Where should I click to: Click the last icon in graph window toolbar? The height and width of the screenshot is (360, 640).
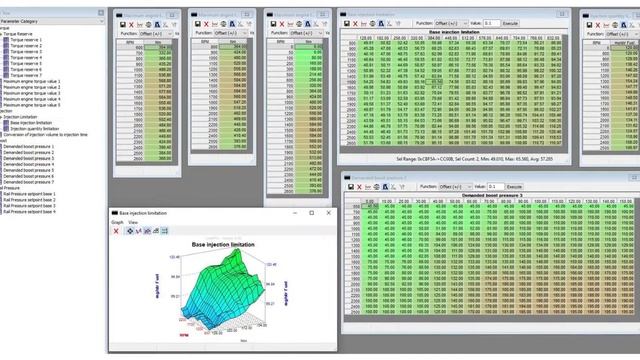coord(164,231)
